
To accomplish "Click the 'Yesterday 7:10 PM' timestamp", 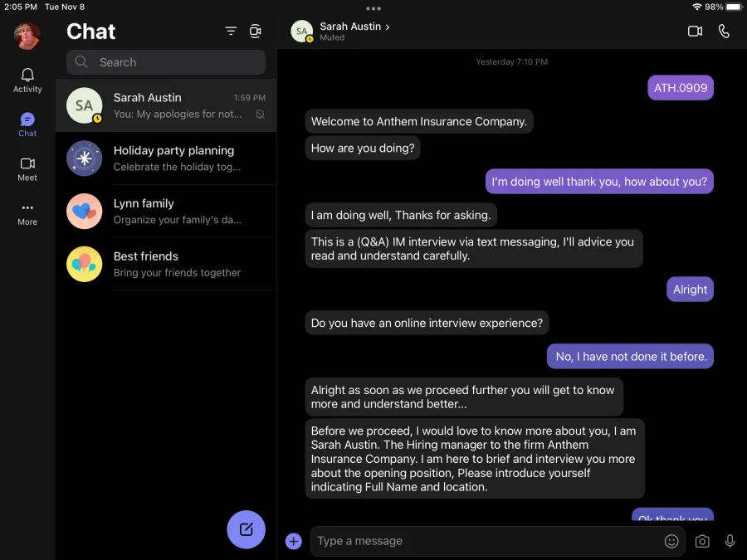I will (x=511, y=62).
